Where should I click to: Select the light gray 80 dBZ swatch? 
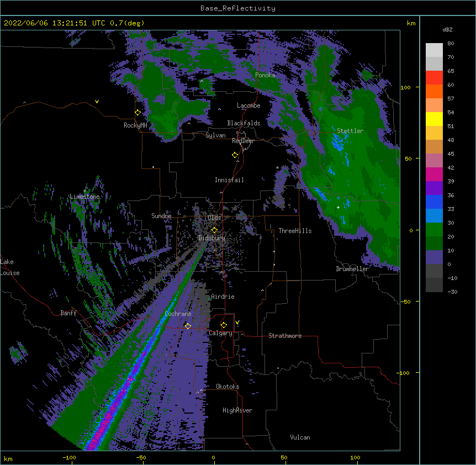(434, 50)
